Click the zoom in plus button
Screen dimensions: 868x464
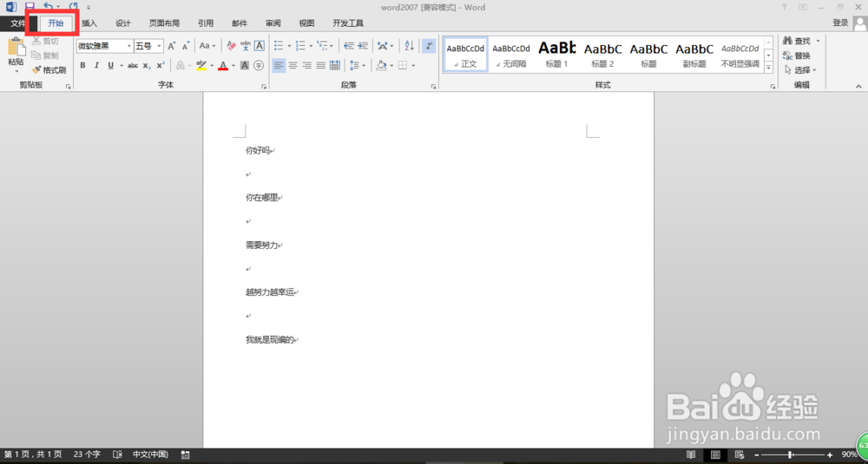[x=829, y=454]
